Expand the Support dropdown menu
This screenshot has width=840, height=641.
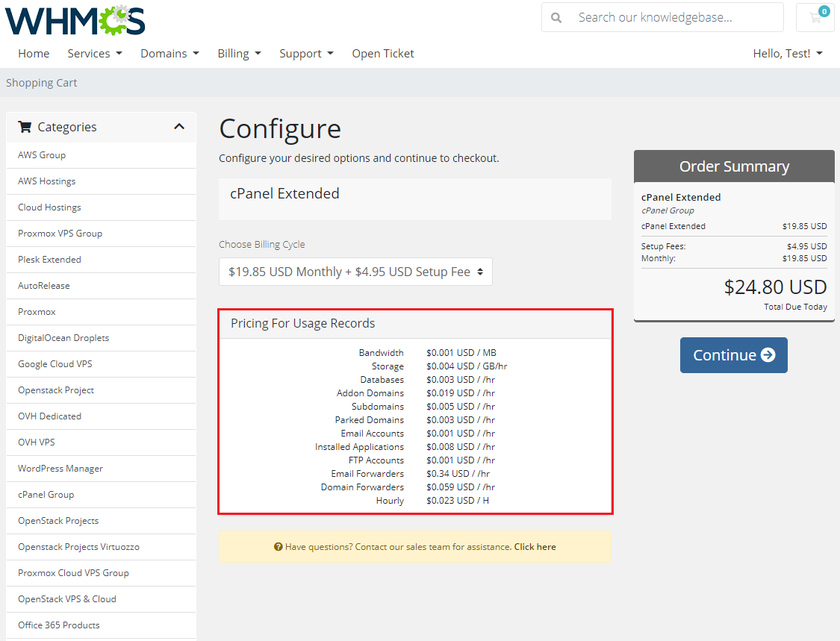click(306, 54)
